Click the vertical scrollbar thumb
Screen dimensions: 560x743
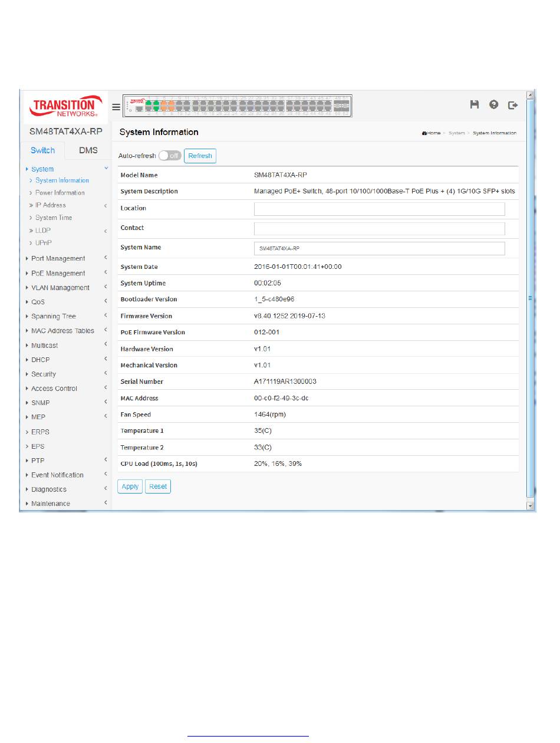pos(530,298)
